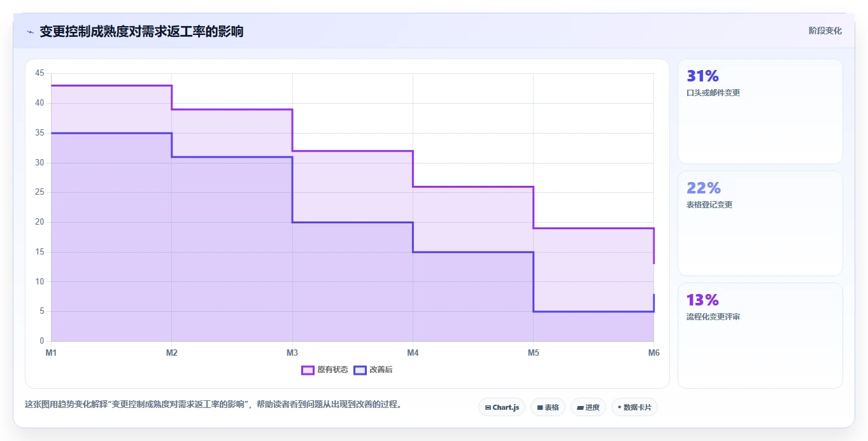Click the icon inside 进度 tag

580,407
